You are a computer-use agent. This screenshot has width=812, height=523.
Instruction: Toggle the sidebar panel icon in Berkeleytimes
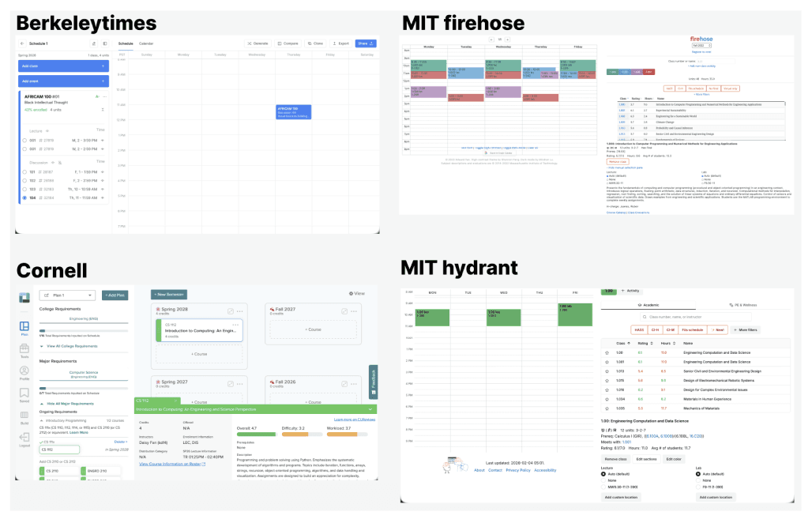click(x=104, y=43)
